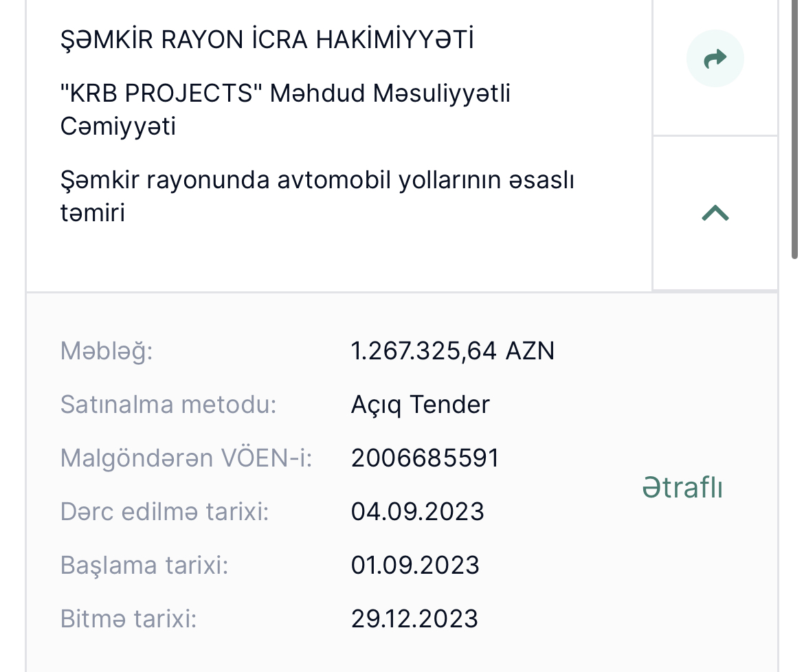Image resolution: width=804 pixels, height=672 pixels.
Task: Click the "KRB PROJECTS" company name
Action: 285,110
